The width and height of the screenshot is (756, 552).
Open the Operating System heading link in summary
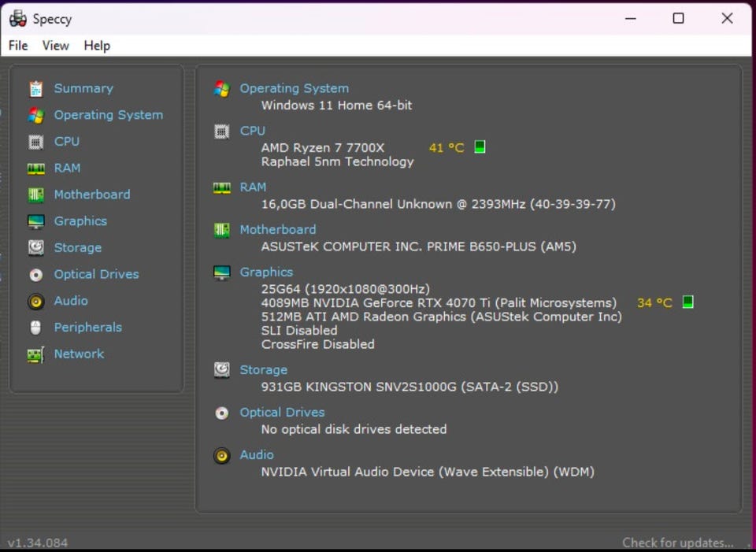[294, 89]
